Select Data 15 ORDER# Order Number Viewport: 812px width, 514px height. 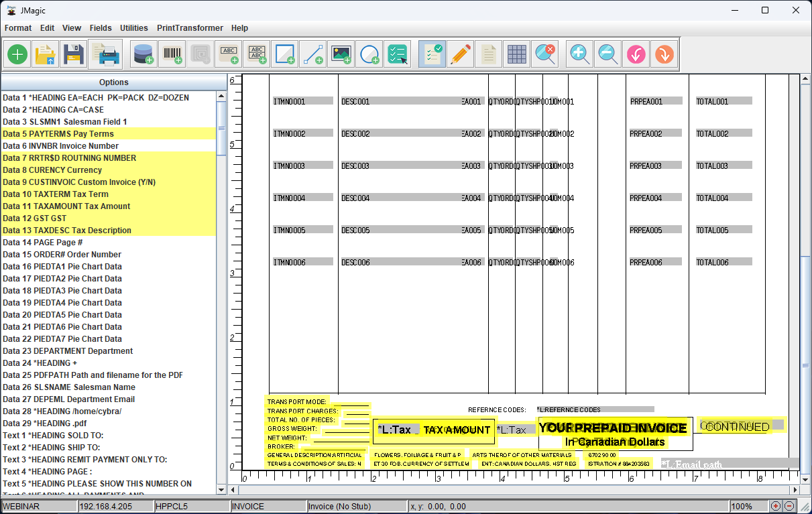tap(109, 255)
